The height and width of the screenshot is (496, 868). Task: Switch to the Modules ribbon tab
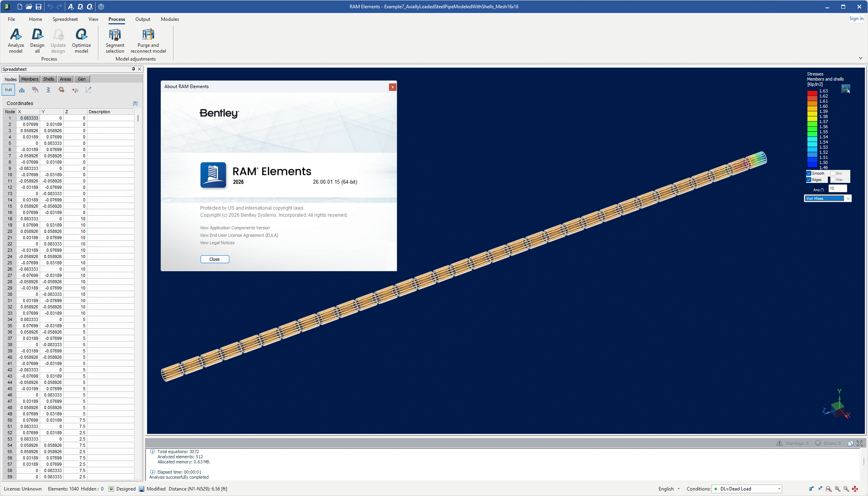click(x=170, y=19)
